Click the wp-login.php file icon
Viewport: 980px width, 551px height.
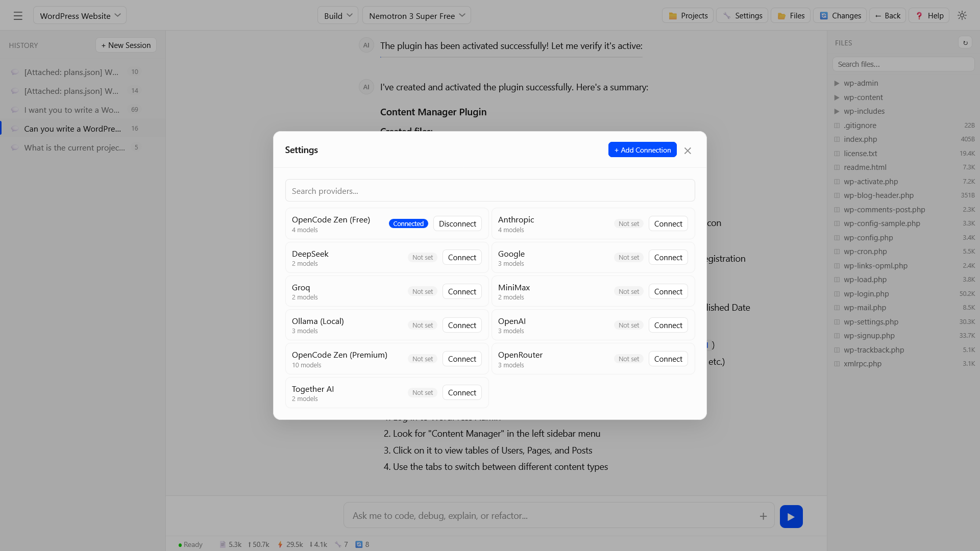(x=837, y=294)
